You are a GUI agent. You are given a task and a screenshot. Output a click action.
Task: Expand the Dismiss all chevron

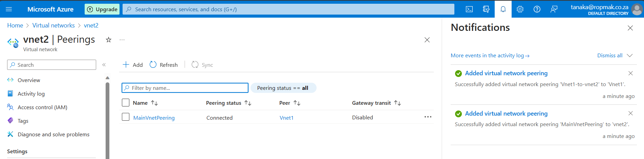(630, 56)
